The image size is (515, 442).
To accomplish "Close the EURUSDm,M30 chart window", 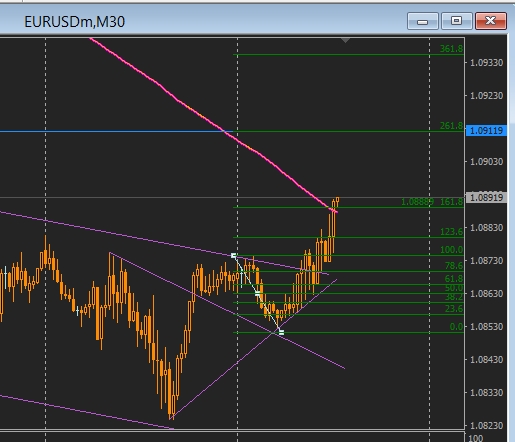I will [x=491, y=21].
